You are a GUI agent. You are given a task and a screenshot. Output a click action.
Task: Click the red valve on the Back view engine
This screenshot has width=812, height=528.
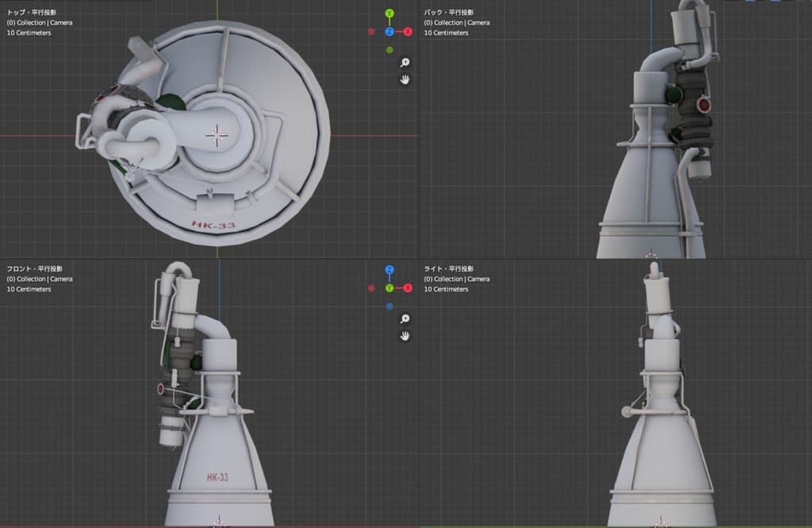(x=703, y=105)
